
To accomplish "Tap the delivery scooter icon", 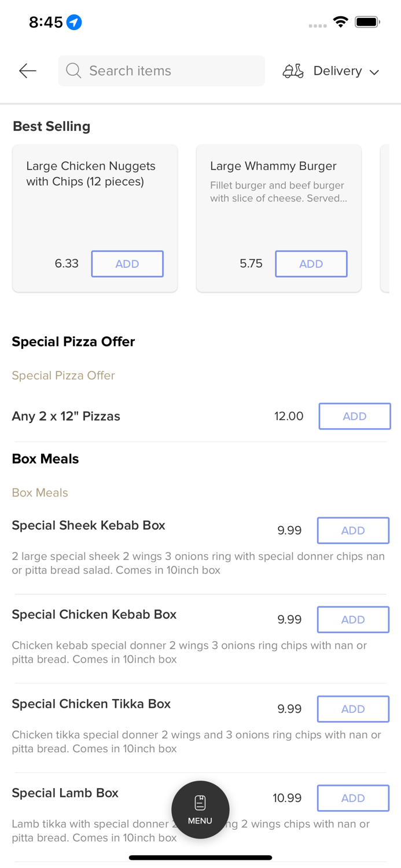I will click(x=293, y=71).
